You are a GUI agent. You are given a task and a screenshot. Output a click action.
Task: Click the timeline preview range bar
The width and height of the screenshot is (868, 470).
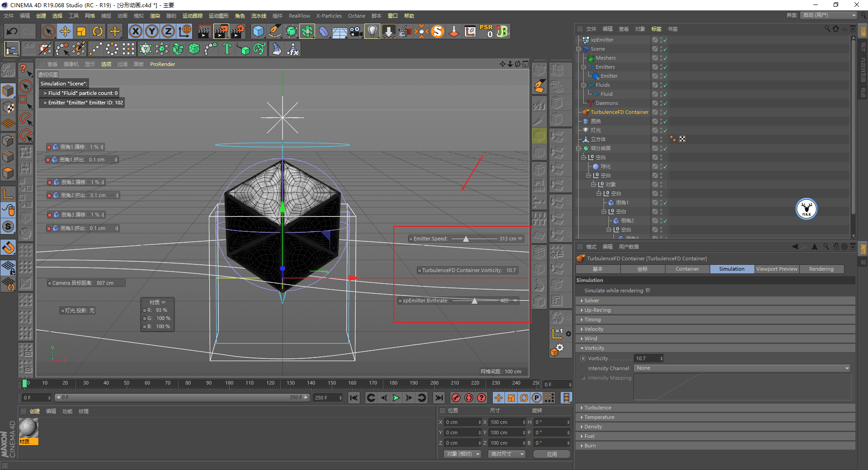[182, 398]
